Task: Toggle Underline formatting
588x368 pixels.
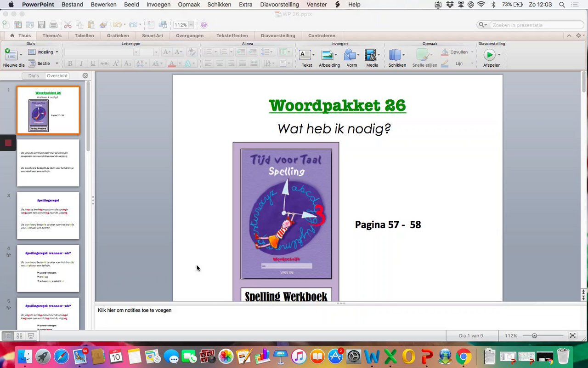Action: (x=93, y=63)
